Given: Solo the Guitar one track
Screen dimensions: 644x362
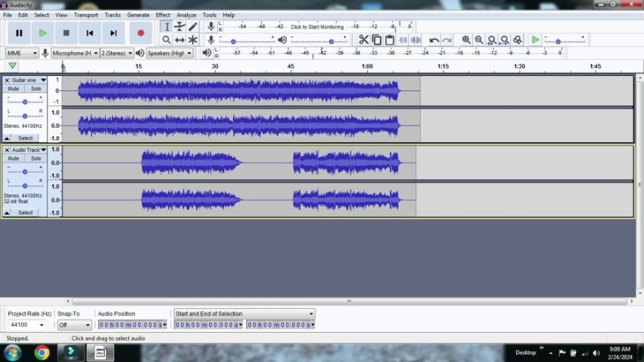Looking at the screenshot, I should pyautogui.click(x=36, y=88).
